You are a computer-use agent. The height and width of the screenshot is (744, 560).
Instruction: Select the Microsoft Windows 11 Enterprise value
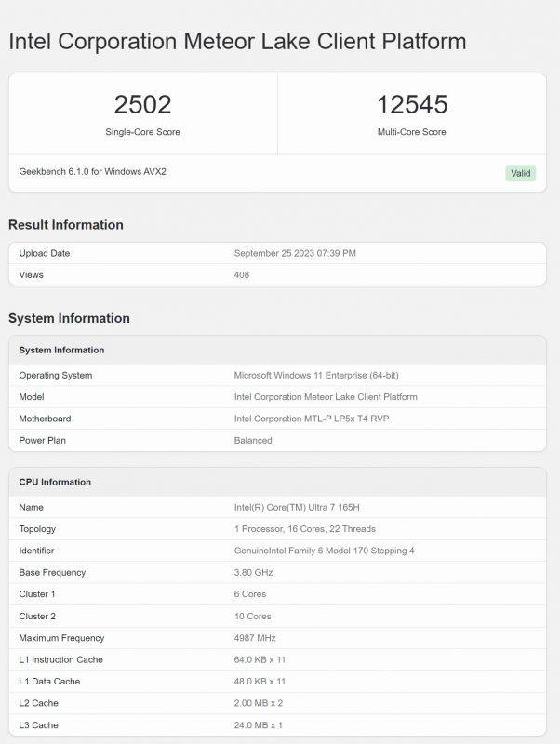[x=316, y=376]
